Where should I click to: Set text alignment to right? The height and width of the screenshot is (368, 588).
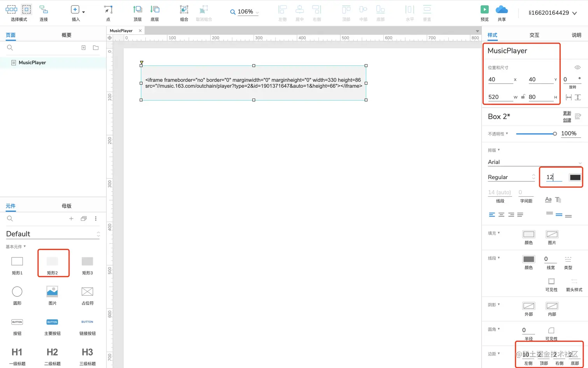(511, 215)
